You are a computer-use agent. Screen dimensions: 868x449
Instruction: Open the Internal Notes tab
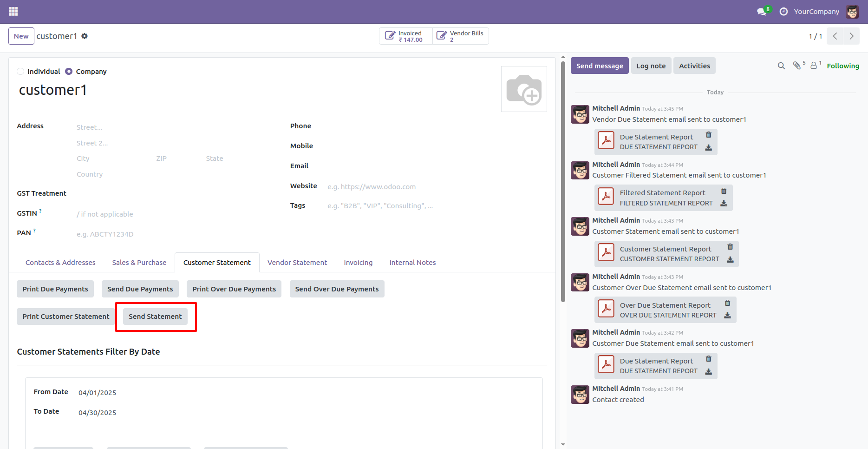tap(412, 262)
